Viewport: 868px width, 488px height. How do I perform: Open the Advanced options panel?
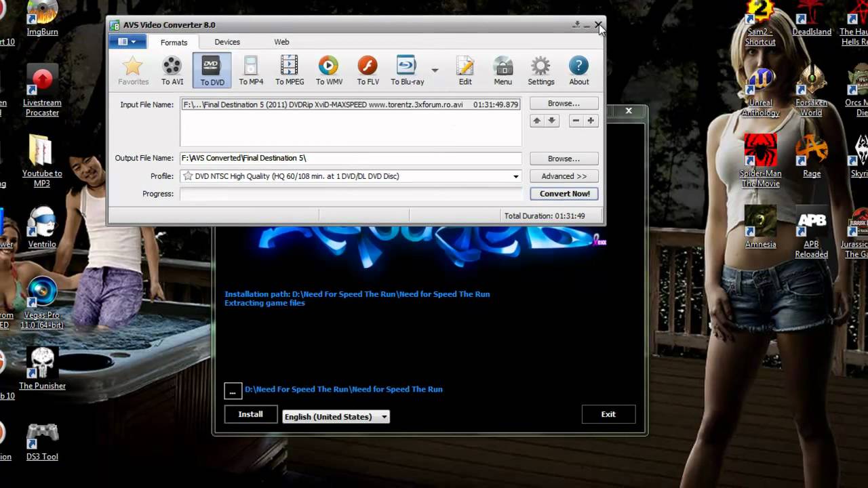pyautogui.click(x=564, y=176)
